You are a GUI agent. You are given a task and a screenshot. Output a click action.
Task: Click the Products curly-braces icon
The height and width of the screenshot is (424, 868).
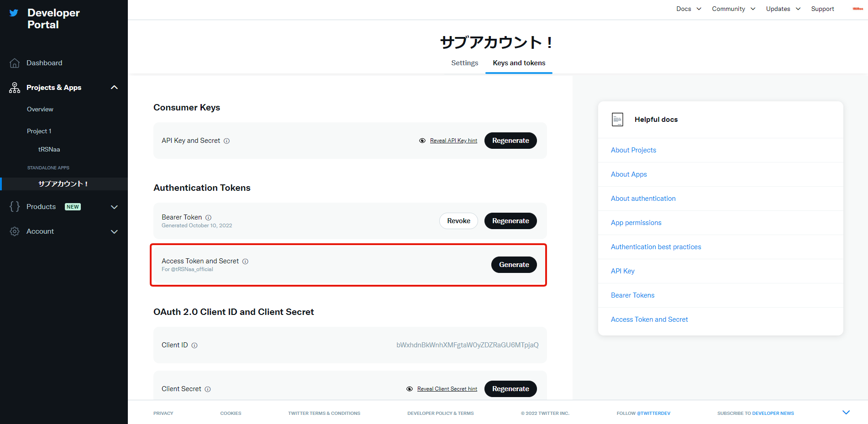pos(14,206)
